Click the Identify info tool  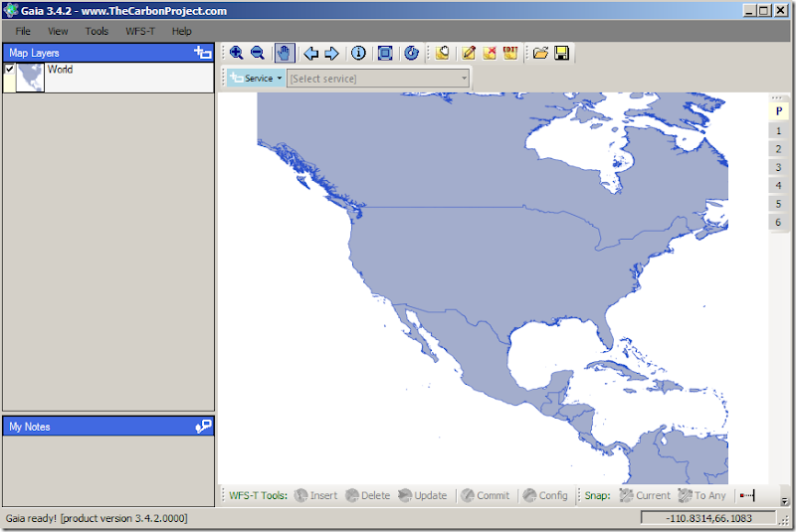[x=358, y=54]
